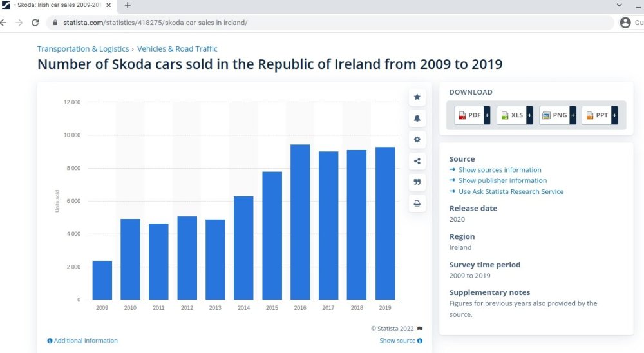The height and width of the screenshot is (353, 644).
Task: Click the 2013 bar in chart
Action: (215, 260)
